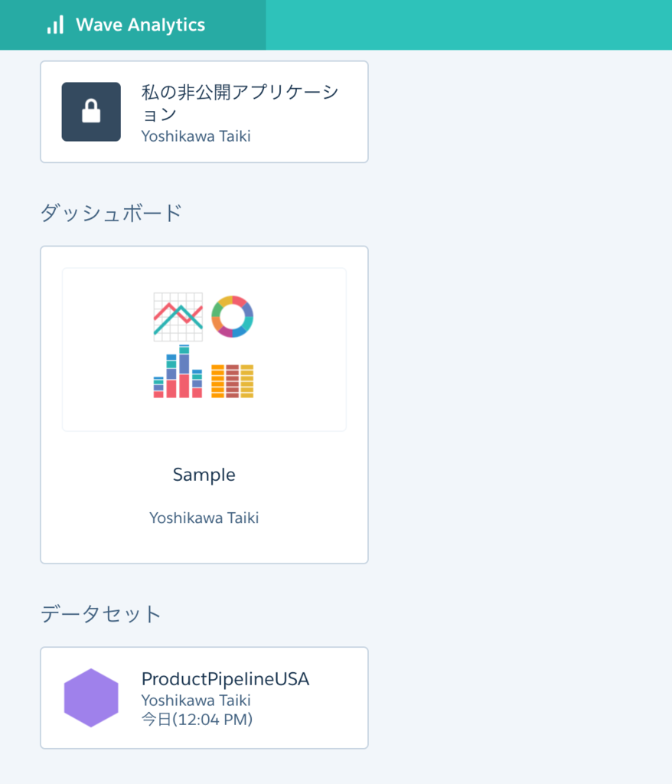Select the red bar chart graphic inside Sample thumbnail
The height and width of the screenshot is (784, 672).
(x=177, y=375)
